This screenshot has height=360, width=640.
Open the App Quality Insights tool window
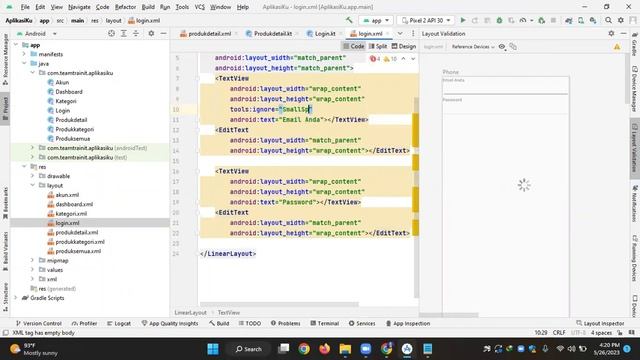[x=170, y=323]
